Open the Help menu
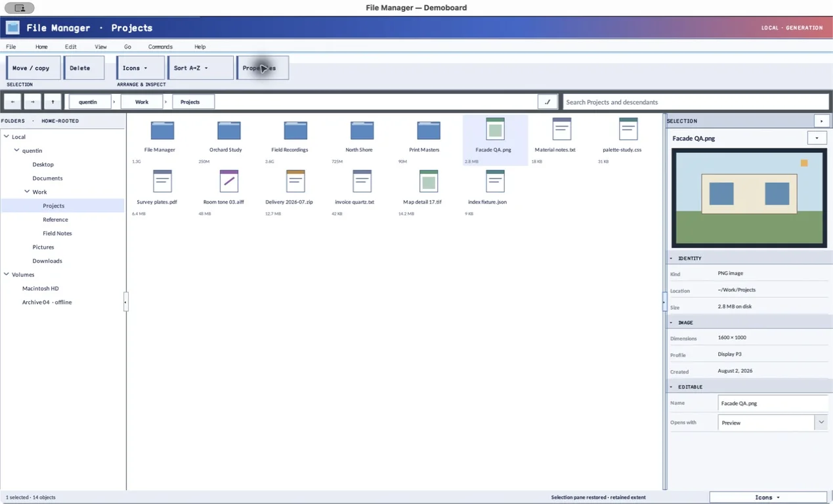 200,47
